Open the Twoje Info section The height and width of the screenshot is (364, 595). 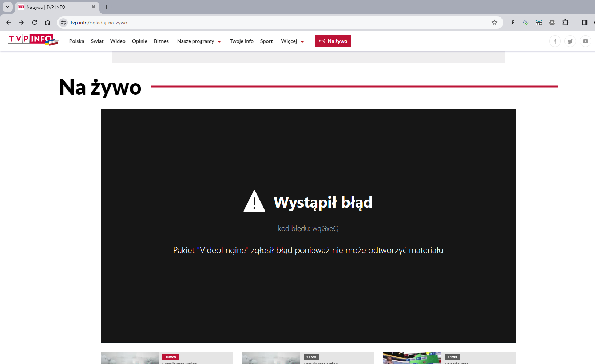pyautogui.click(x=242, y=41)
